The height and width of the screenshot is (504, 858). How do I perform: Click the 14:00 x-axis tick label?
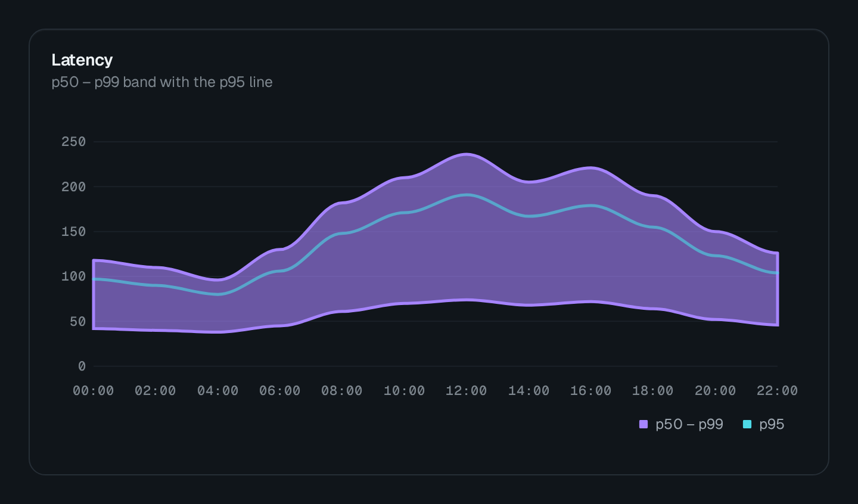(x=529, y=391)
